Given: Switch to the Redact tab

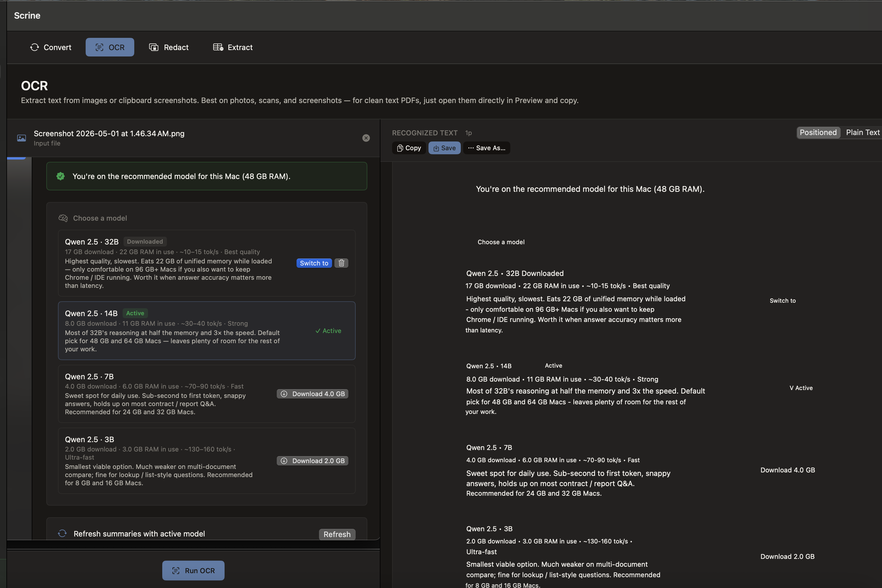Looking at the screenshot, I should click(169, 47).
